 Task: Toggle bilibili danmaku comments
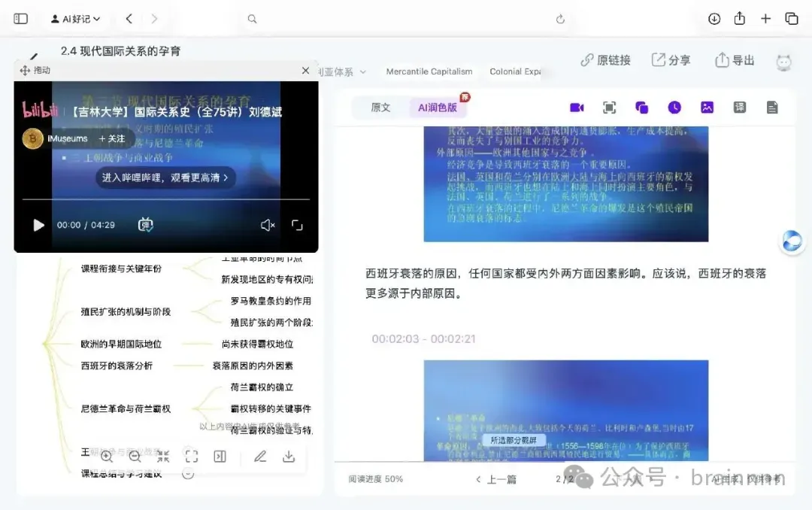point(146,225)
